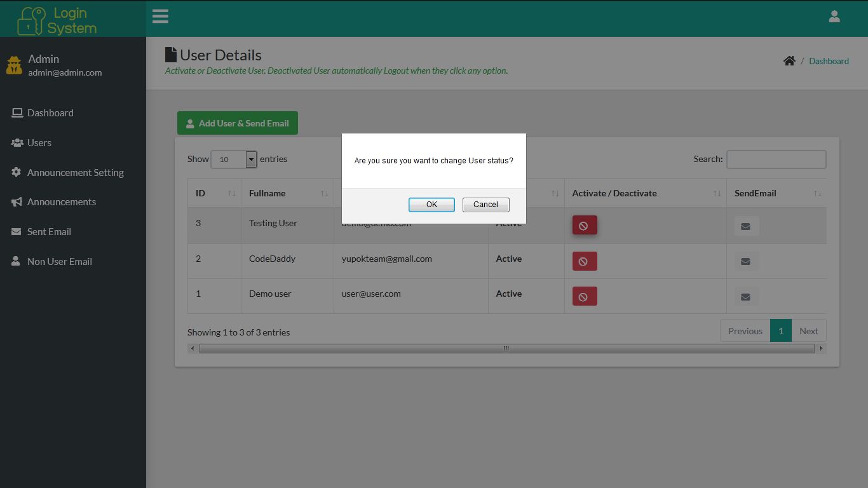868x488 pixels.
Task: Click the envelope icon beside Sent Email
Action: click(x=17, y=232)
